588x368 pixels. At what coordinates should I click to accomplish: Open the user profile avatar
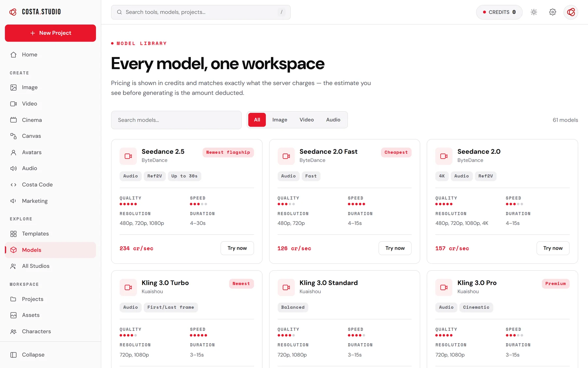pos(571,12)
